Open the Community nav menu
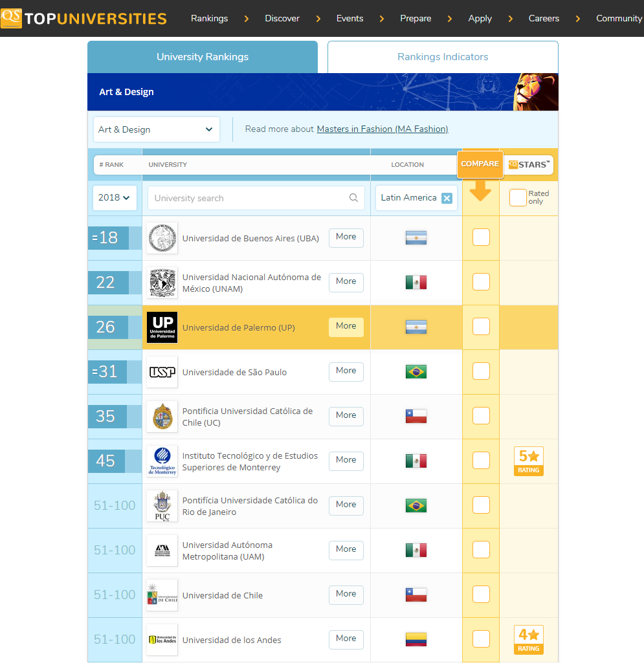This screenshot has width=644, height=667. [x=619, y=18]
